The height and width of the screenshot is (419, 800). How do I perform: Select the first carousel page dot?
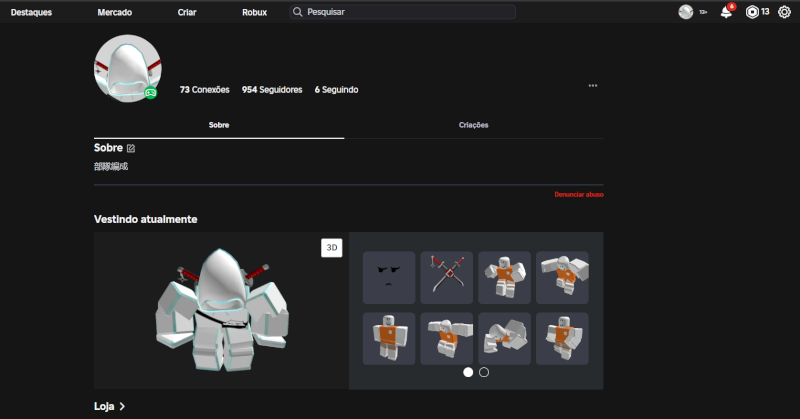[x=468, y=372]
